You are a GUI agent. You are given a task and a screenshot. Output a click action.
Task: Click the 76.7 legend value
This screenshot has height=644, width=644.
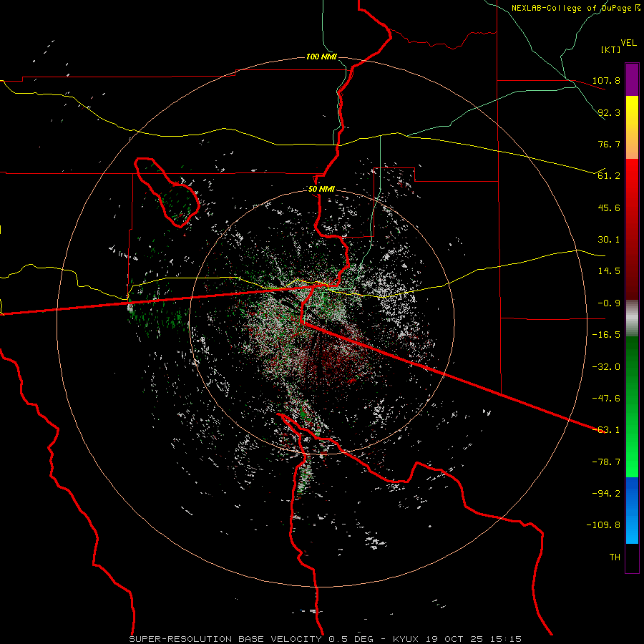[x=609, y=144]
